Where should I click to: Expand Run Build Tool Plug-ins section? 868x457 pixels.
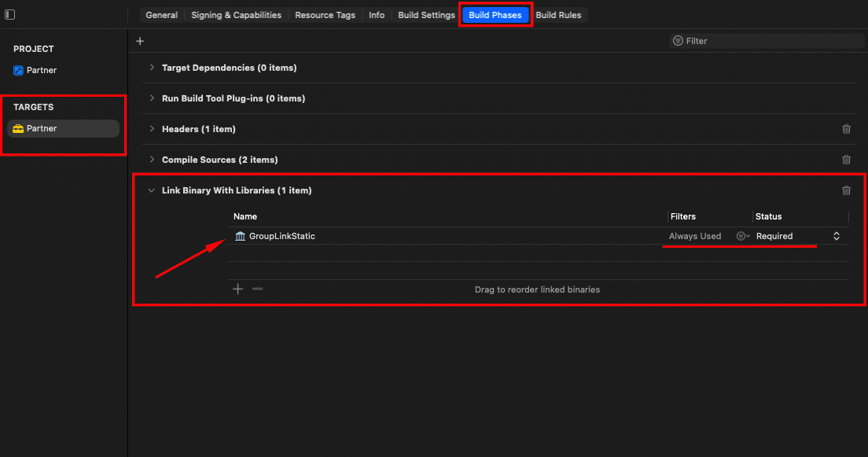coord(152,98)
